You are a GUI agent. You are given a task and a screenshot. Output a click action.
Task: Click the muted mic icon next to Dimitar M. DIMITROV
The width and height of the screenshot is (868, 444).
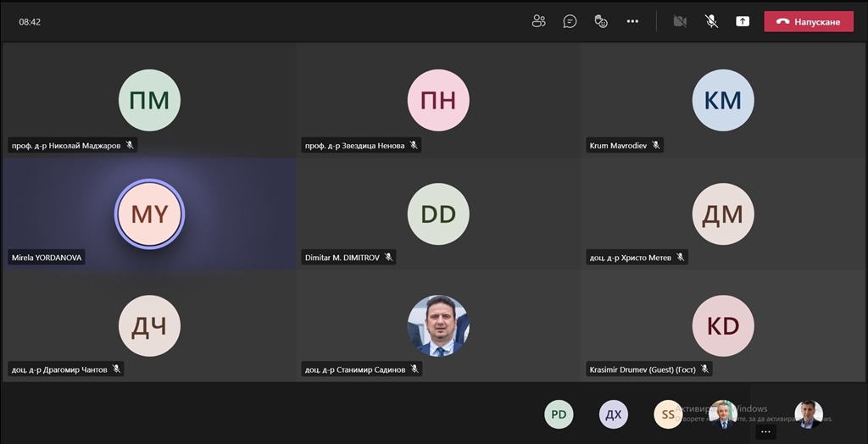(388, 258)
